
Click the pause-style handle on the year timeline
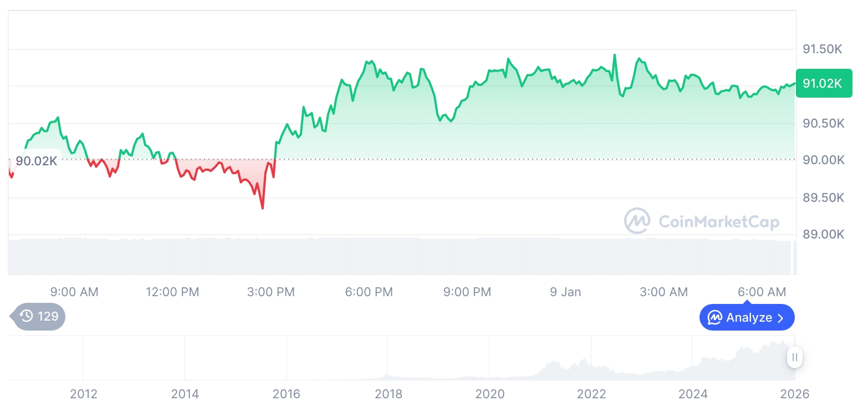pos(795,357)
